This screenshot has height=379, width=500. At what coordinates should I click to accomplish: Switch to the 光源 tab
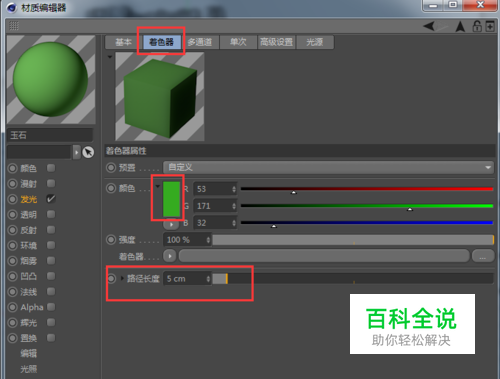tap(315, 42)
